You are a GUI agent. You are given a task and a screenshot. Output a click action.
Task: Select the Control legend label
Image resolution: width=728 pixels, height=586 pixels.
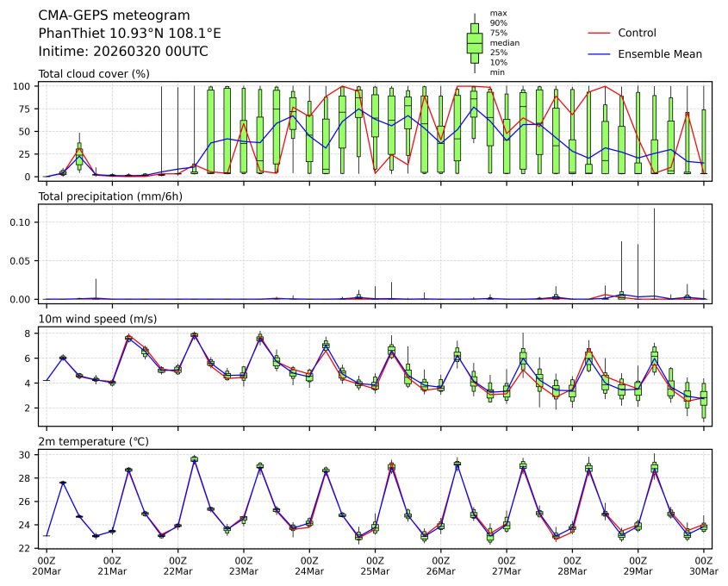pos(637,33)
